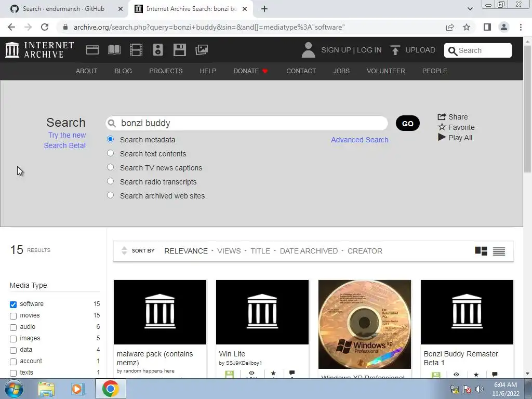Viewport: 532px width, 399px height.
Task: Uncheck the software media type
Action: point(13,304)
